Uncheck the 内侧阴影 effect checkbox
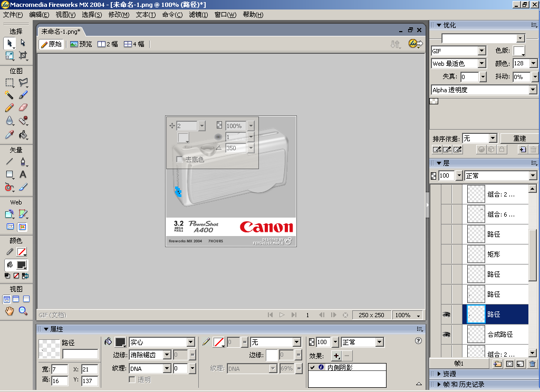540x392 pixels. point(312,367)
